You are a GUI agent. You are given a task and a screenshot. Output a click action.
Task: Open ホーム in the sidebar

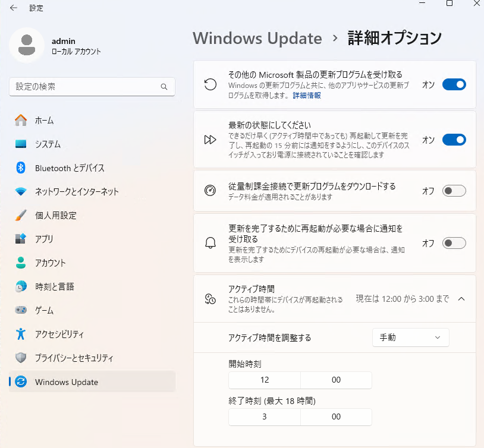(x=92, y=120)
